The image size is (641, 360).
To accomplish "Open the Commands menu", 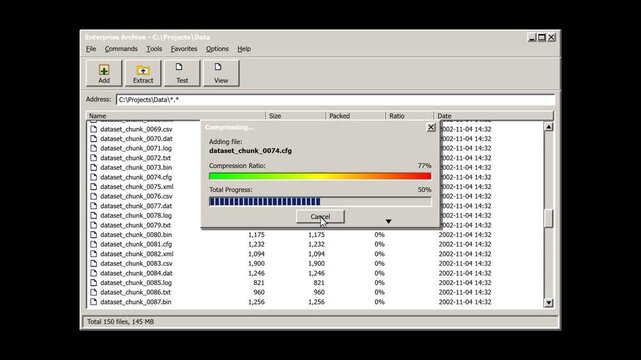I will [x=121, y=49].
